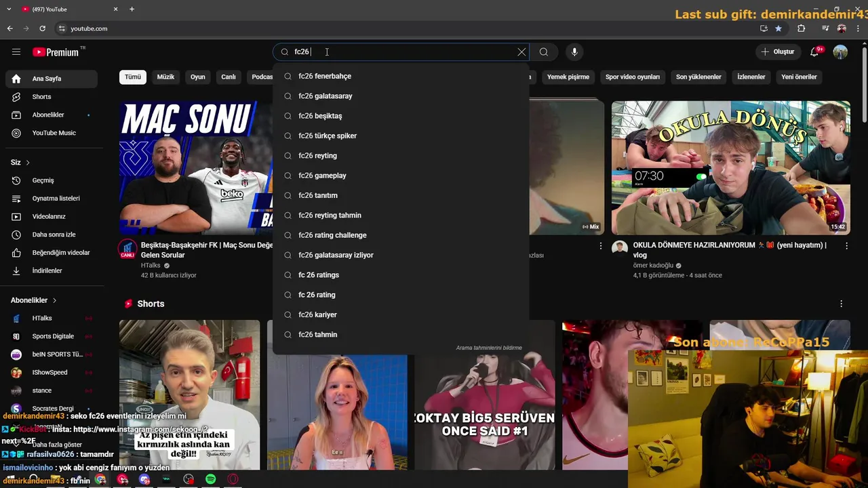Select the Yeni öneriler filter chip
Screen dimensions: 868x488
pyautogui.click(x=799, y=77)
